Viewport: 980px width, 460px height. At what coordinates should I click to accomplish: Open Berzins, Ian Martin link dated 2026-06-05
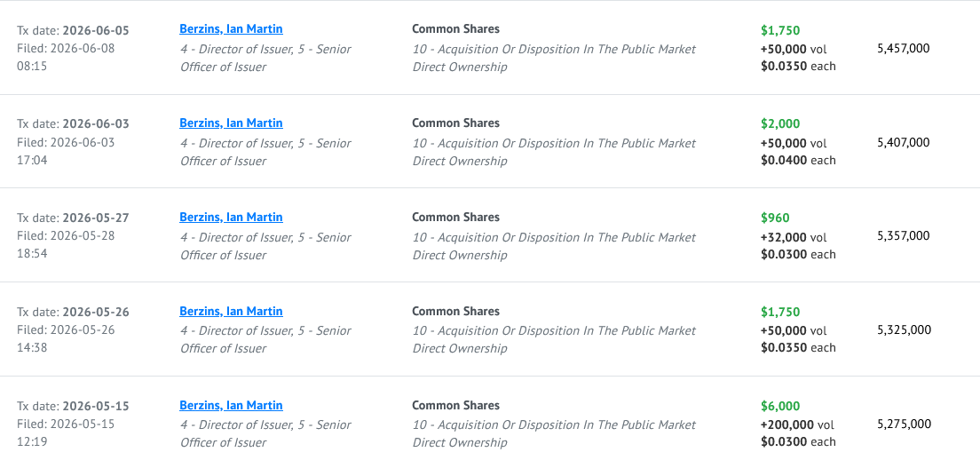pyautogui.click(x=231, y=28)
